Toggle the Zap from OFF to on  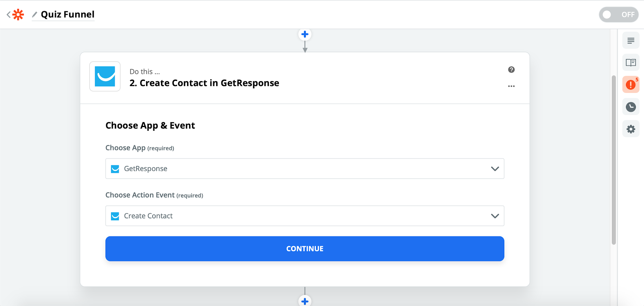click(x=618, y=15)
